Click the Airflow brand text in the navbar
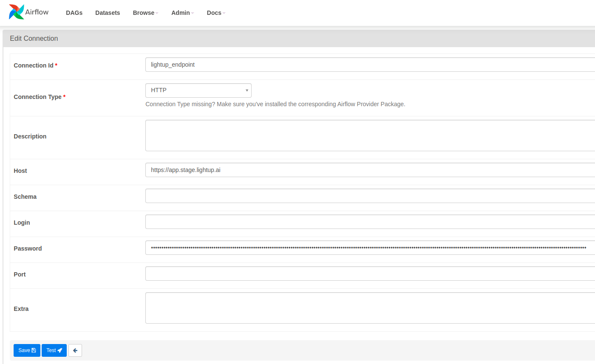 pyautogui.click(x=37, y=12)
